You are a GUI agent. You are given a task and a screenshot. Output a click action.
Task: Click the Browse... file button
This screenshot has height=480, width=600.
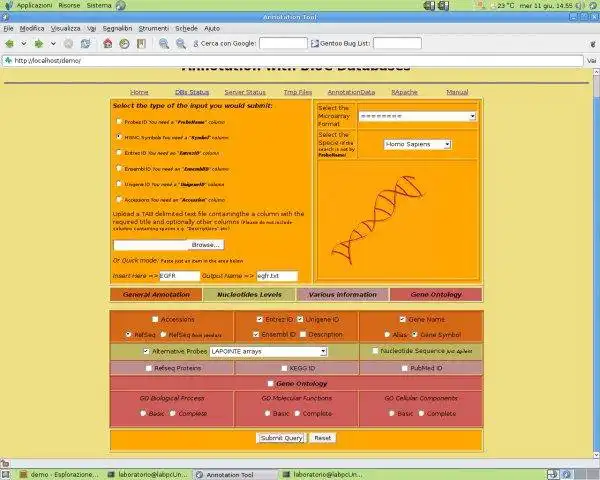coord(206,245)
